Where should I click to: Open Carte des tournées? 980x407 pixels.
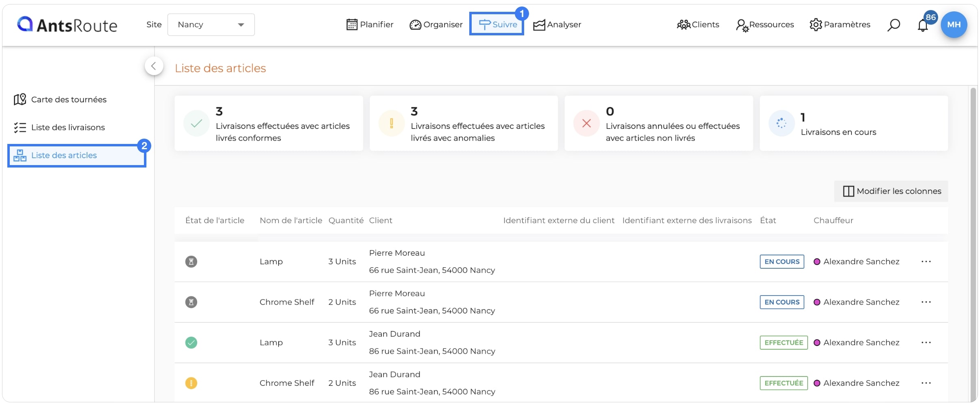click(x=60, y=100)
